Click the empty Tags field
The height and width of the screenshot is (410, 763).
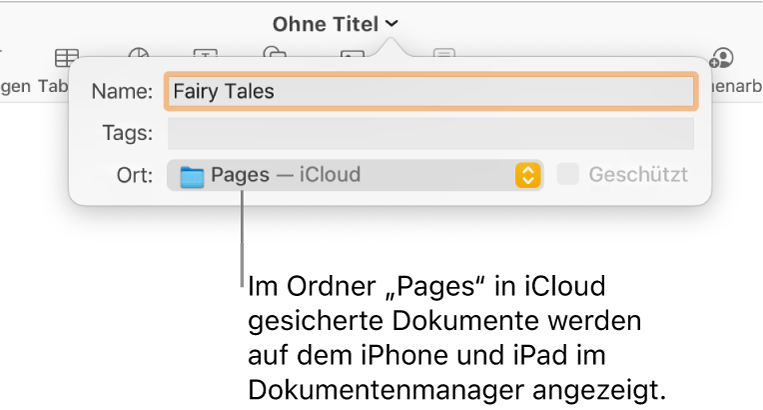(431, 133)
